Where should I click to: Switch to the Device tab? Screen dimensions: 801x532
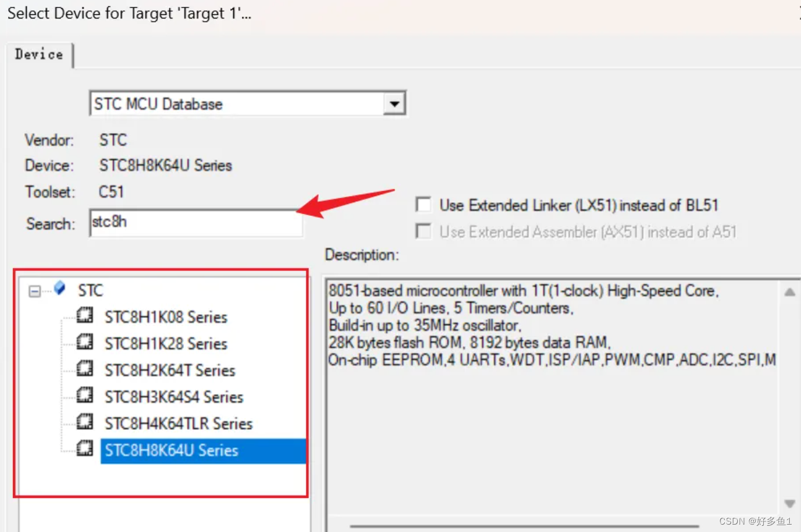(39, 54)
